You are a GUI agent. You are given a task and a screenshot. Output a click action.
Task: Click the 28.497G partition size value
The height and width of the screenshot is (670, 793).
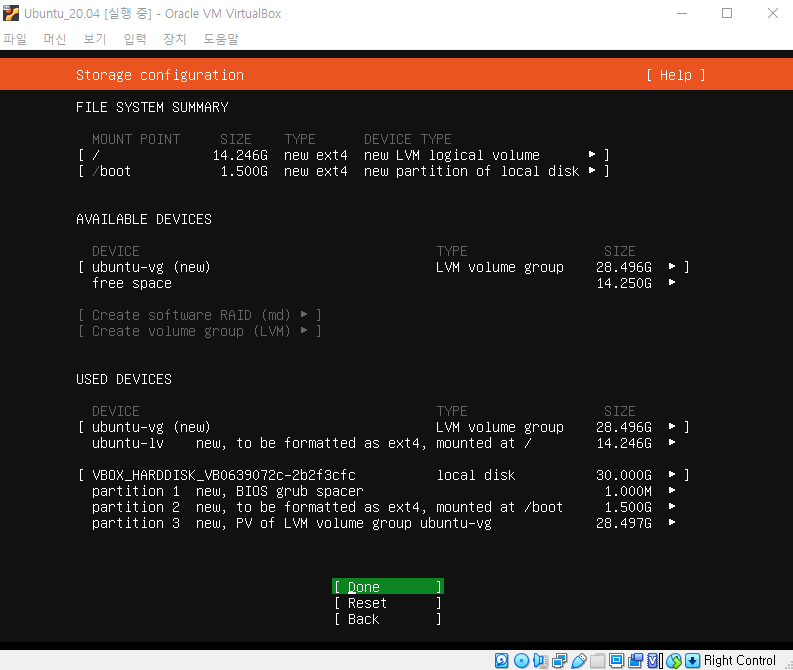(624, 523)
